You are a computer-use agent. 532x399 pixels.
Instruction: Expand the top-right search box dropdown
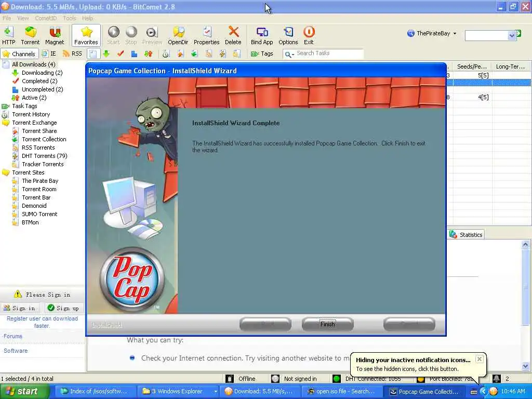[x=512, y=35]
